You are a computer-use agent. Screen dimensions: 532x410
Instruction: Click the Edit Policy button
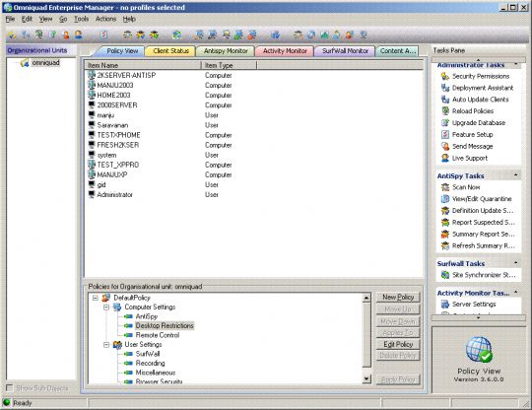click(398, 344)
